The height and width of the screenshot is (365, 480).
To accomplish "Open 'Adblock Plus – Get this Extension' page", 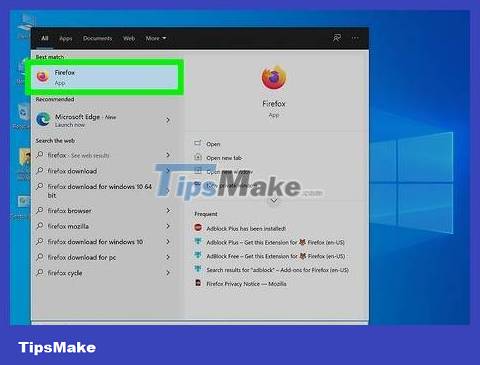I will 275,243.
